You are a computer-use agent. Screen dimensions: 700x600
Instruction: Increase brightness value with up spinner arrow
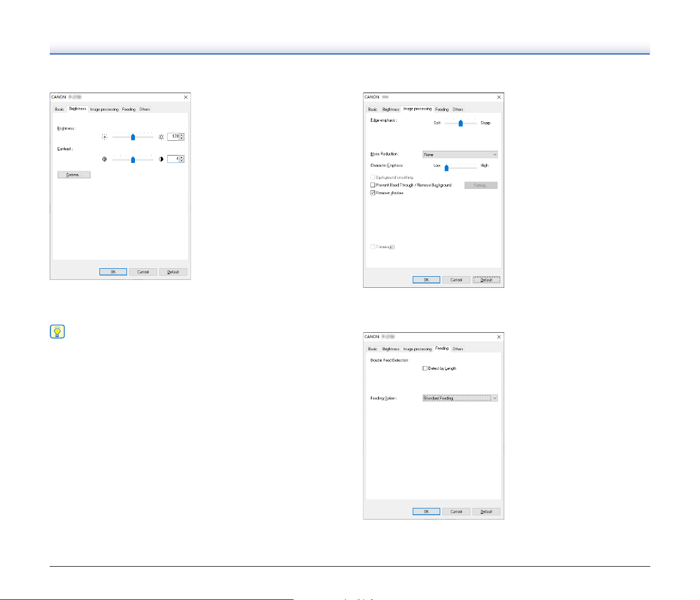click(182, 135)
